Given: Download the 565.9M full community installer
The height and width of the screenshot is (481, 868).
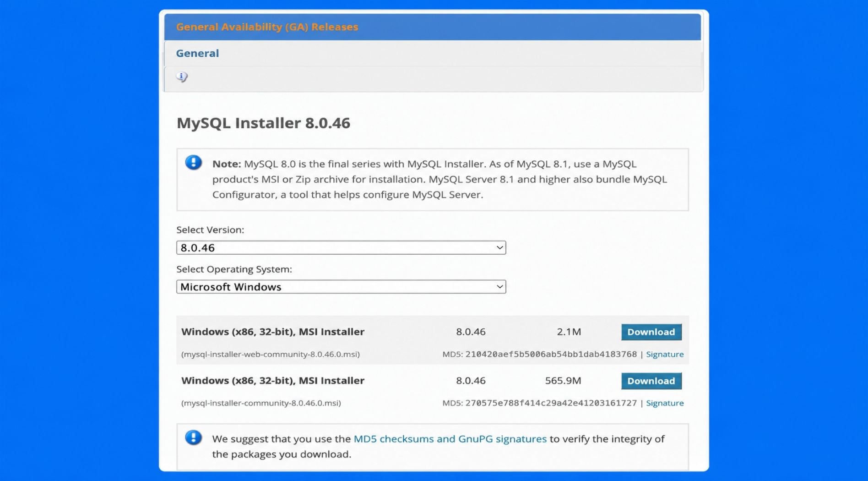Looking at the screenshot, I should [x=651, y=381].
